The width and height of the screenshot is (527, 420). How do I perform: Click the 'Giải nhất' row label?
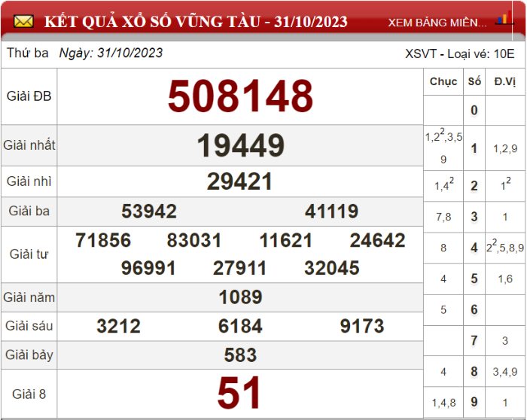pos(29,145)
